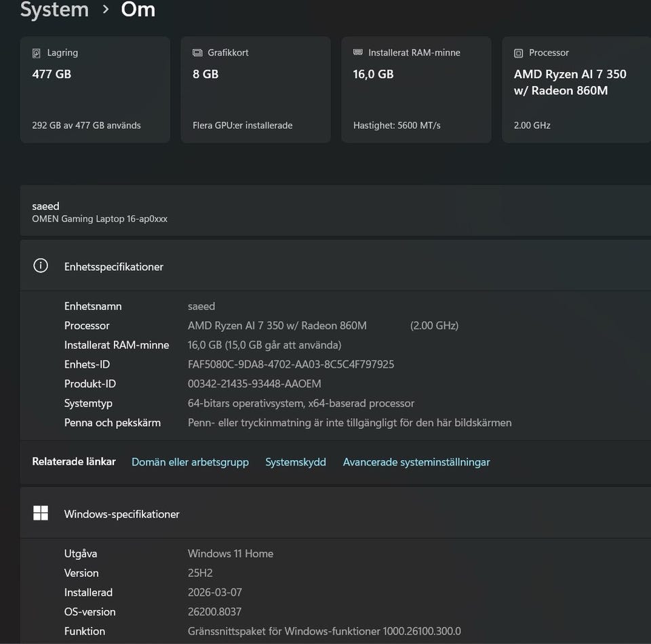Click the info icon beside Enhetsspecifikationer
651x644 pixels.
coord(41,266)
